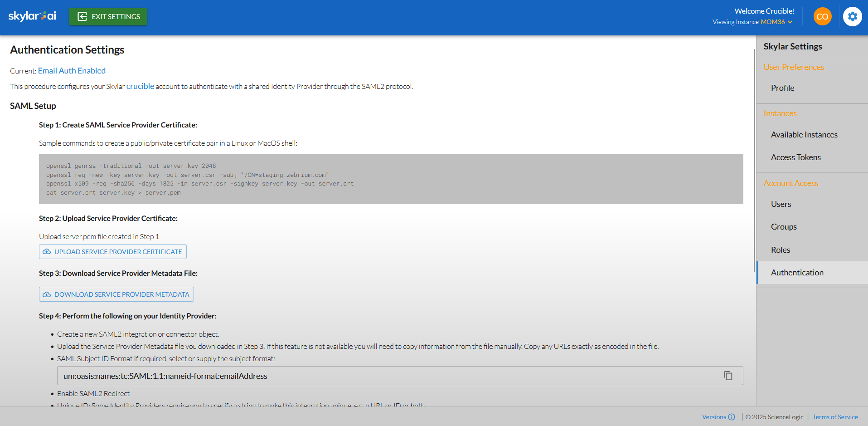Click the SAML Subject ID format field
Screen dimensions: 868x426
point(400,376)
